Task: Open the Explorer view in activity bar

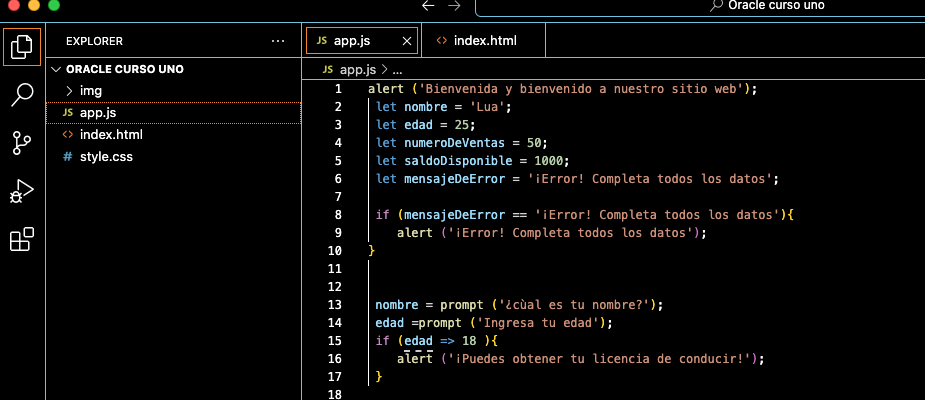Action: 22,47
